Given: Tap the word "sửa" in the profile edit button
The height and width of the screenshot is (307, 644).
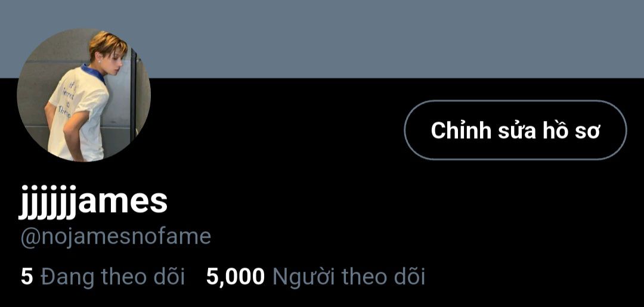Looking at the screenshot, I should pos(511,131).
